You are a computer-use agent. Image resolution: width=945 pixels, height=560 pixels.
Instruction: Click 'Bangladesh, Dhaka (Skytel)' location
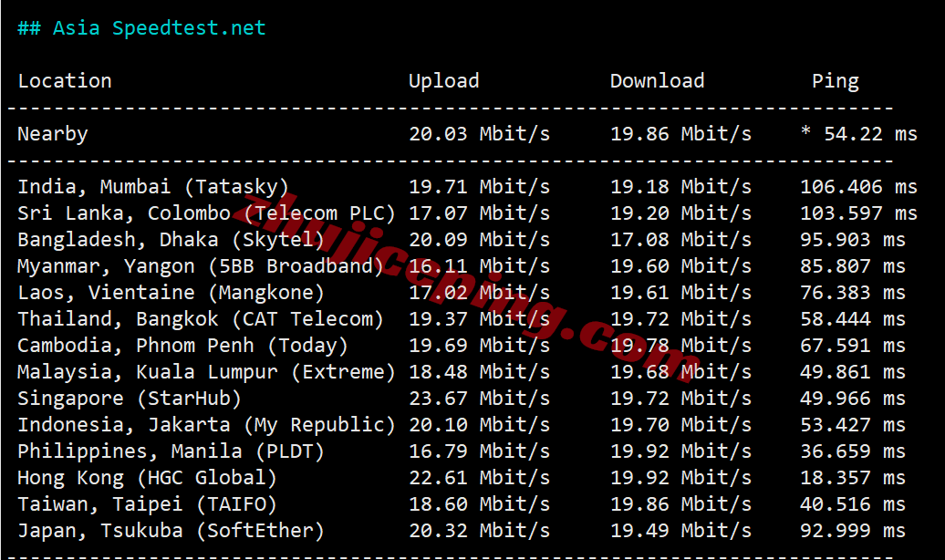171,240
